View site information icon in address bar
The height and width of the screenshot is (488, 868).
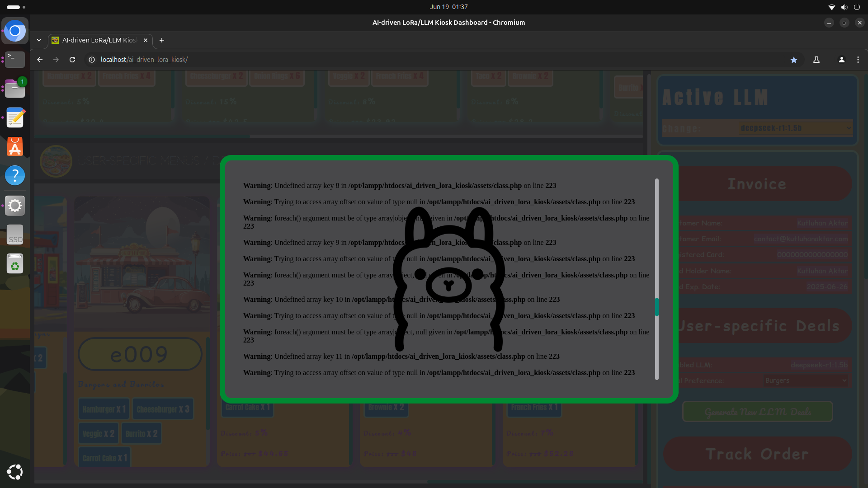point(92,60)
